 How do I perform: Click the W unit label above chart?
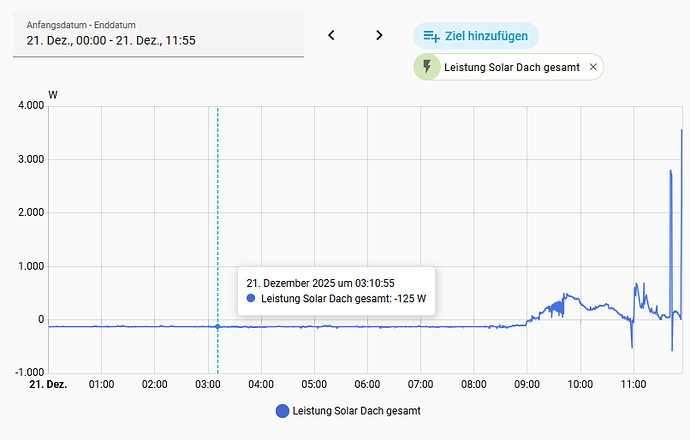click(x=53, y=95)
